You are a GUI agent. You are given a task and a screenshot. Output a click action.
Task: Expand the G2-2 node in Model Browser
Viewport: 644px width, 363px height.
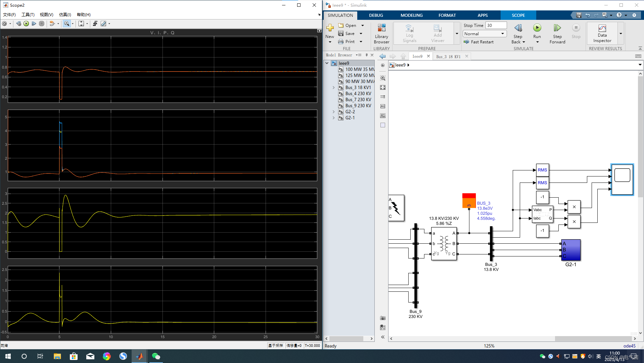coord(333,111)
